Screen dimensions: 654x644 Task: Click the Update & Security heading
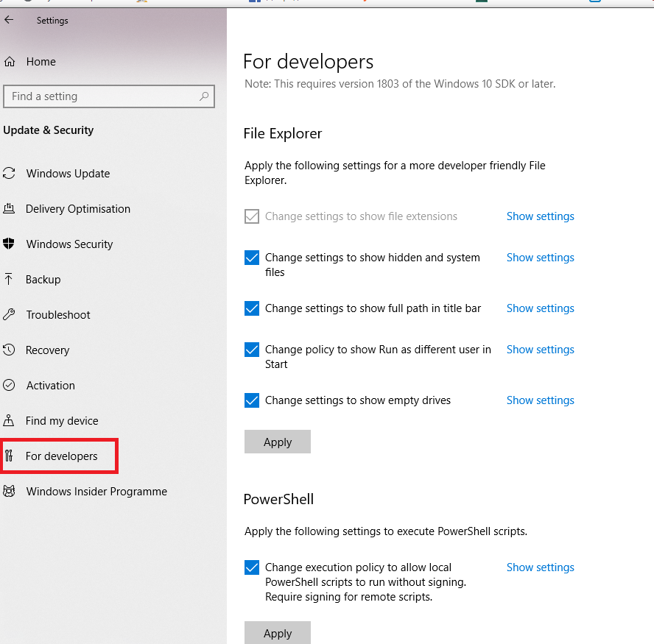(49, 130)
